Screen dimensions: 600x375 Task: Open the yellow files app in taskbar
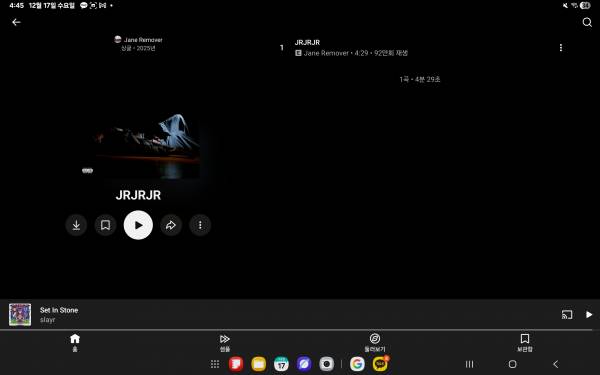(259, 364)
